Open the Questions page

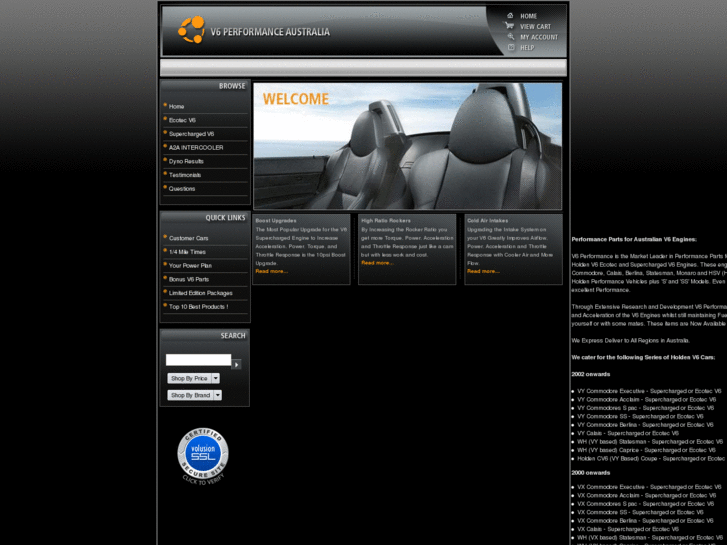[182, 189]
